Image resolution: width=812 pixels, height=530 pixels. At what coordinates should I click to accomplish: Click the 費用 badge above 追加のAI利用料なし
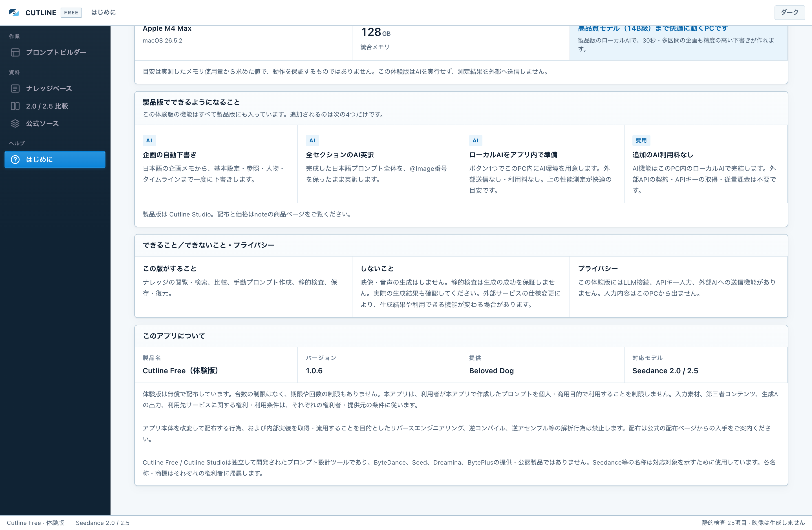641,140
